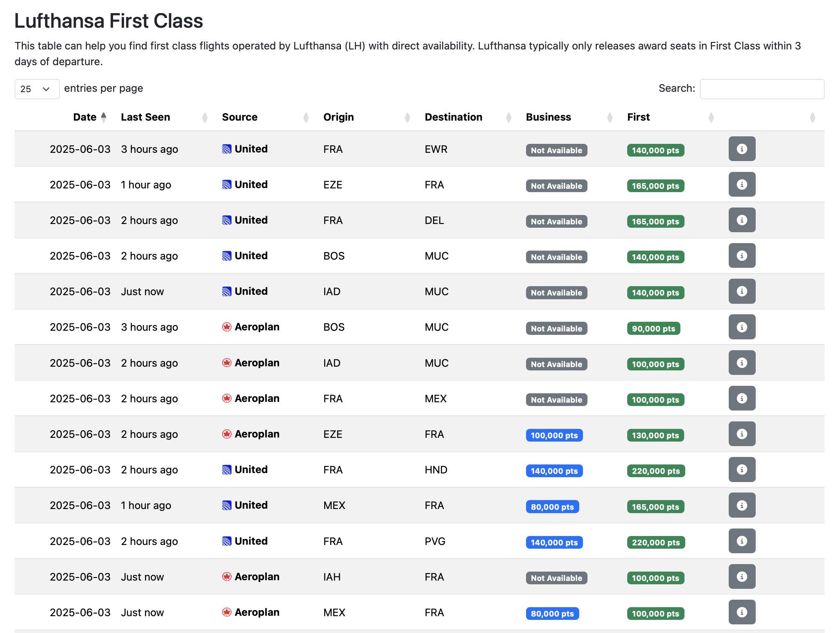This screenshot has width=840, height=633.
Task: Click 100,000 pts Business badge for EZE-FRA
Action: click(554, 436)
